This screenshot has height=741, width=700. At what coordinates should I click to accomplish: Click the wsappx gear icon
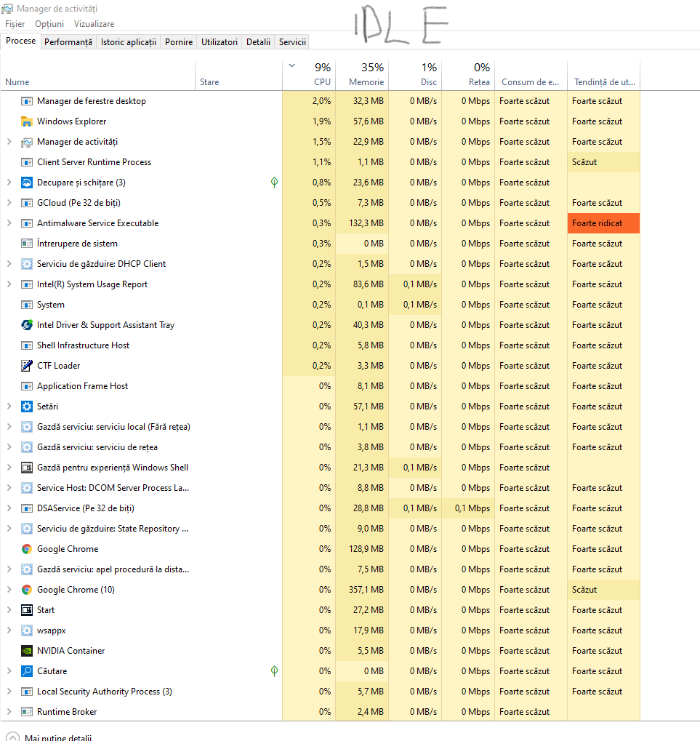pos(27,630)
